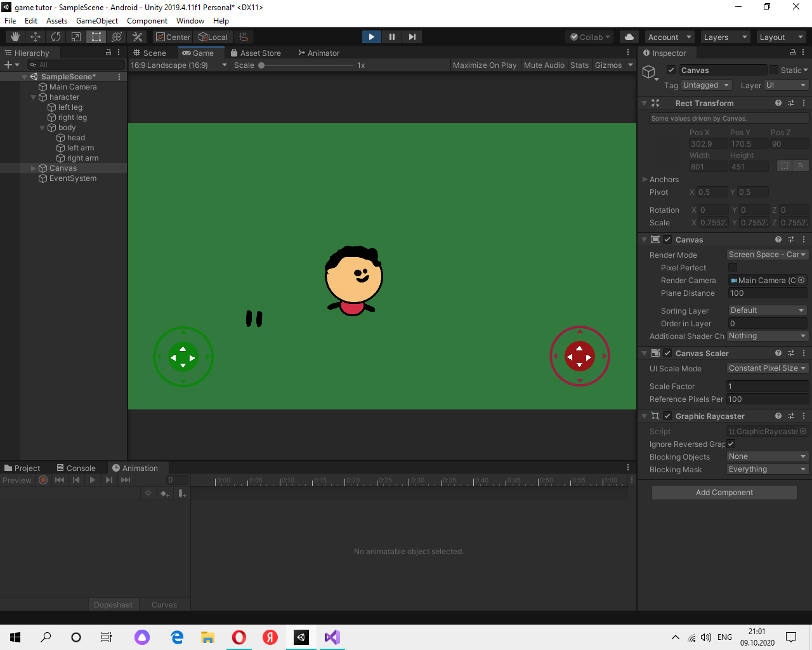The width and height of the screenshot is (812, 650).
Task: Select the Move tool
Action: click(x=36, y=37)
